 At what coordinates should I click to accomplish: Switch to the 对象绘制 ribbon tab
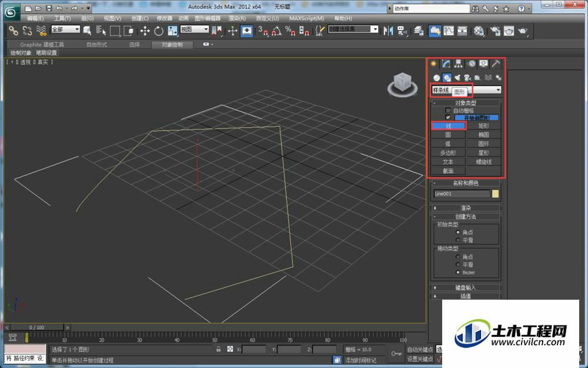pos(172,45)
